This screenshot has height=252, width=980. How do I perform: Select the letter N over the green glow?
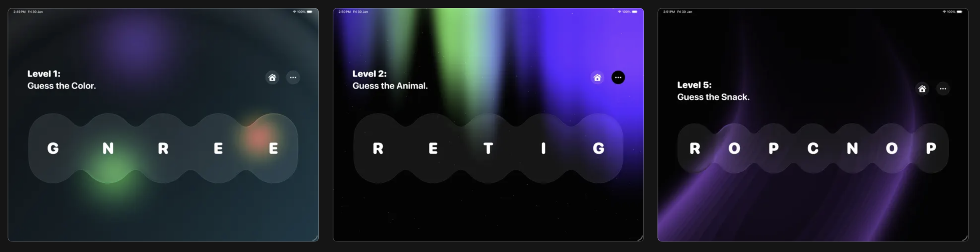pyautogui.click(x=108, y=148)
